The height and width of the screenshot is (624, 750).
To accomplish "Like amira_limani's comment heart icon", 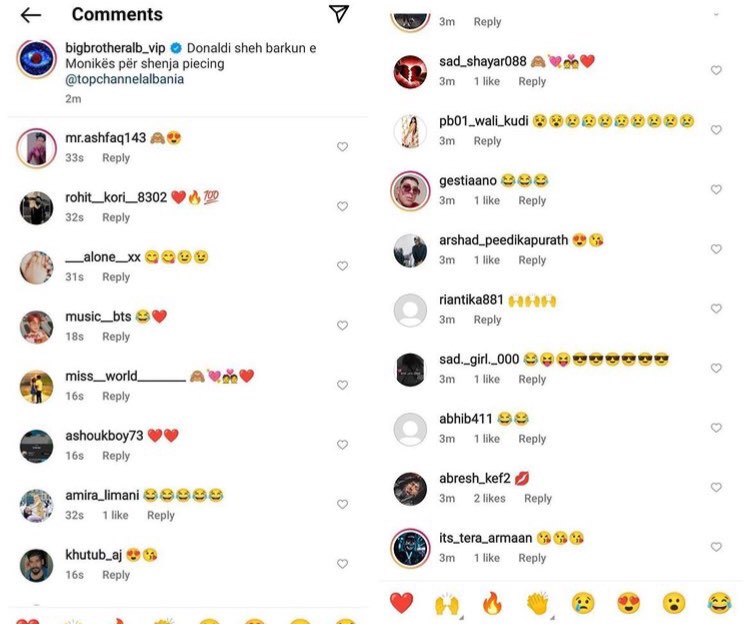I will pos(342,504).
